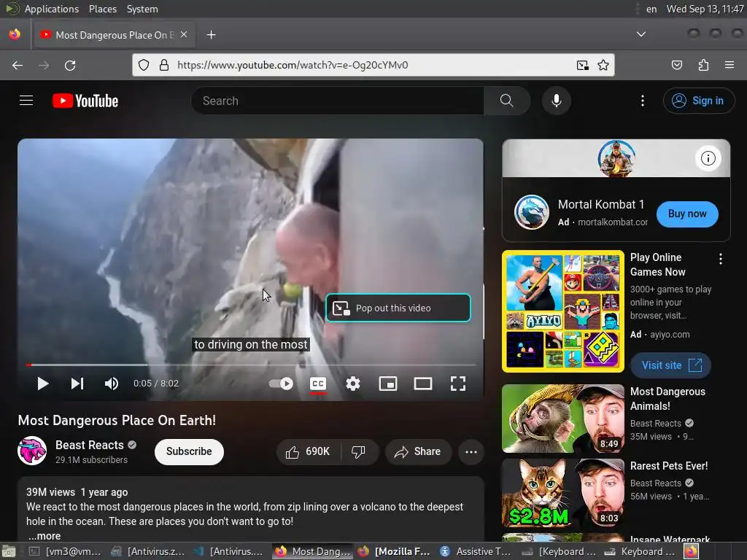747x560 pixels.
Task: Toggle the autoplay switch
Action: click(x=281, y=384)
